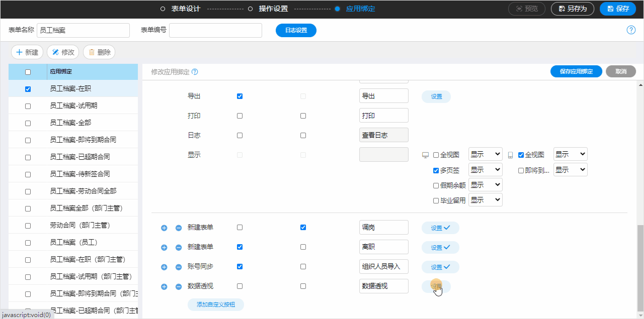Check the 员工档案-试用期 checkbox

click(x=28, y=106)
